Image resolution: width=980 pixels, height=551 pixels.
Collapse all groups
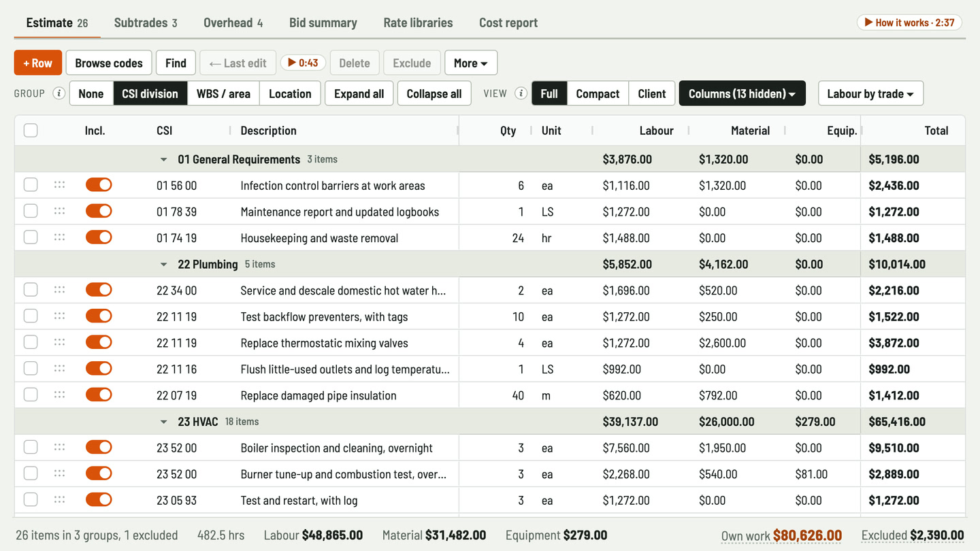pyautogui.click(x=434, y=94)
